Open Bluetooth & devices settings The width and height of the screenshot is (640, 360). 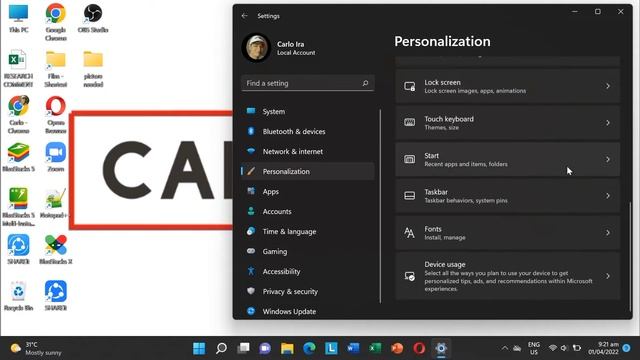pyautogui.click(x=308, y=131)
